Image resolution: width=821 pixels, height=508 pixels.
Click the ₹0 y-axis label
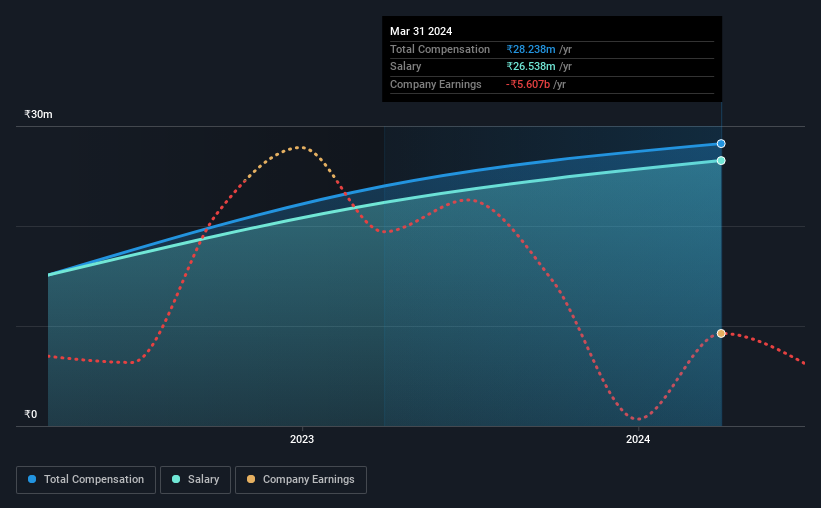click(x=31, y=414)
